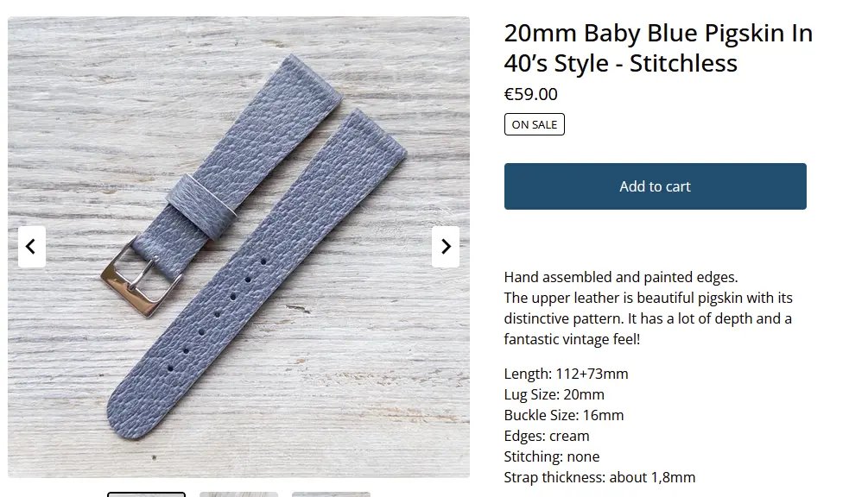Open the second gallery thumbnail
The image size is (868, 497).
click(238, 494)
